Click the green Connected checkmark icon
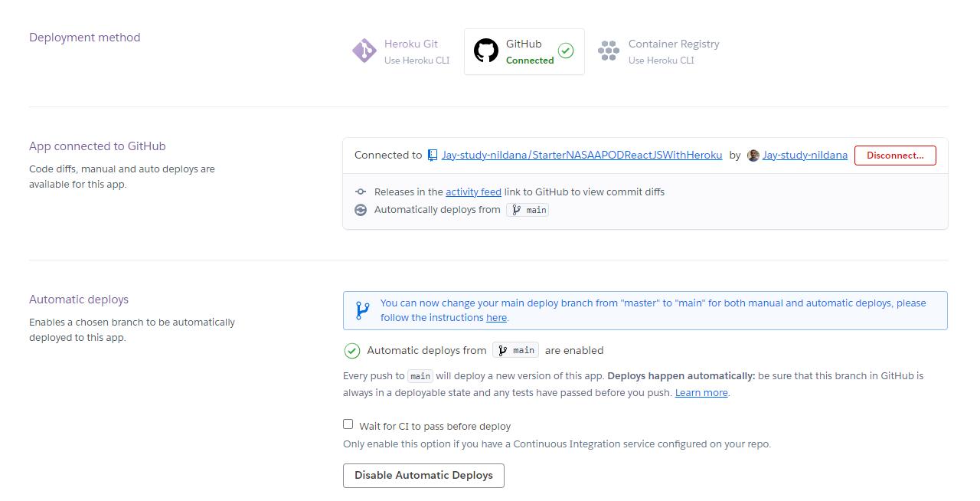The height and width of the screenshot is (501, 980). (566, 51)
